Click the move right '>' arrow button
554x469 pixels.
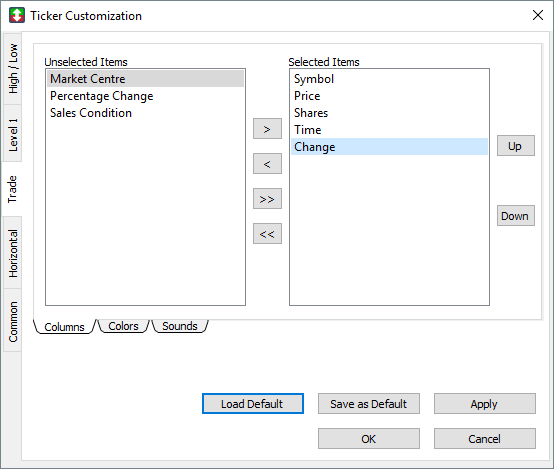point(267,129)
